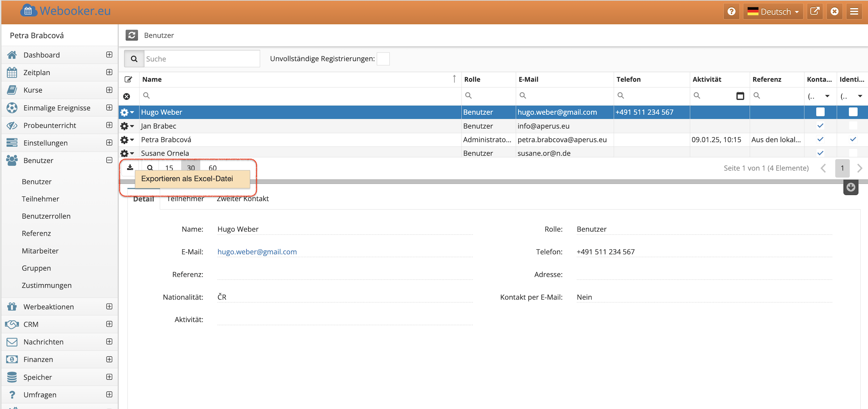Viewport: 868px width, 409px height.
Task: Sort table by Name column header
Action: tap(152, 79)
